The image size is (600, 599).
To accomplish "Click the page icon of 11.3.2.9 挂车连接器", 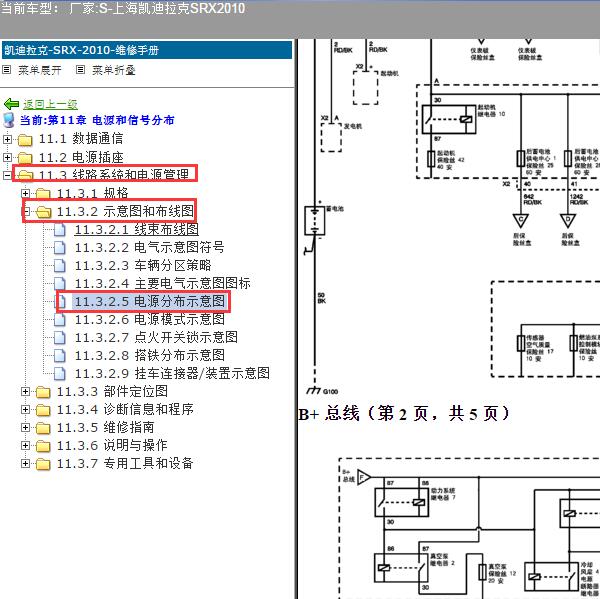I will (x=60, y=373).
